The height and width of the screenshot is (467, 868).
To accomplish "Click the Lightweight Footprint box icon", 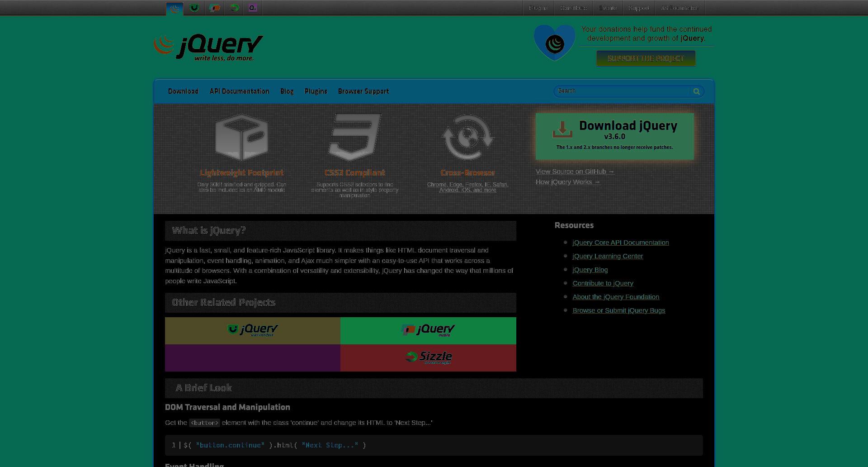I will coord(241,137).
